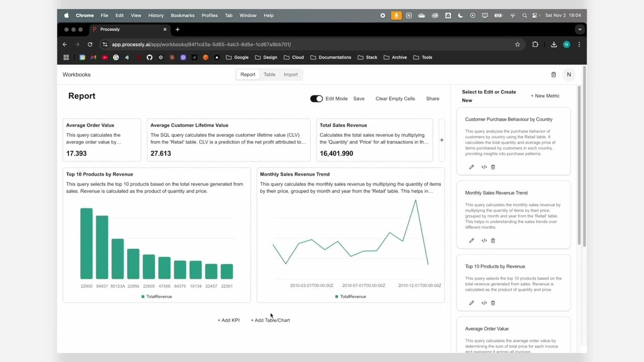Toggle Edit Mode switch off
The width and height of the screenshot is (644, 362).
click(316, 99)
